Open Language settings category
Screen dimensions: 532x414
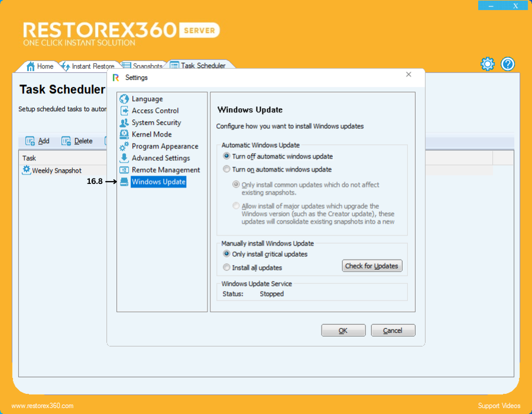(x=147, y=99)
